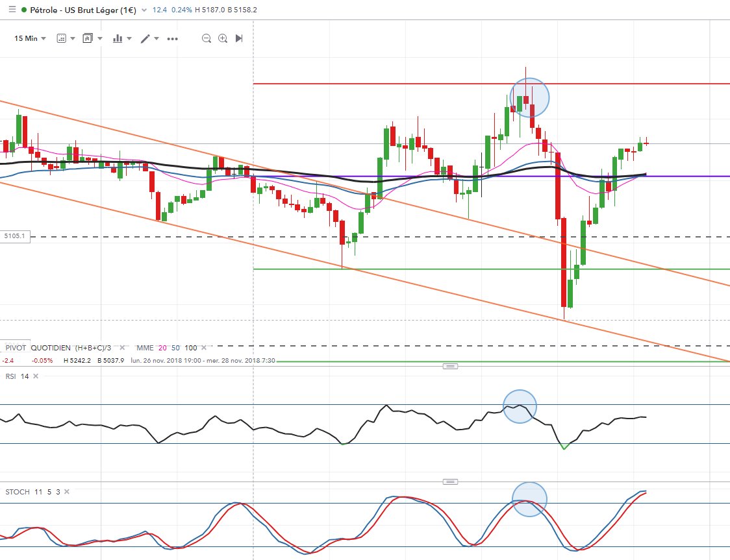
Task: Expand the arrow next to chart layout icon
Action: 99,38
